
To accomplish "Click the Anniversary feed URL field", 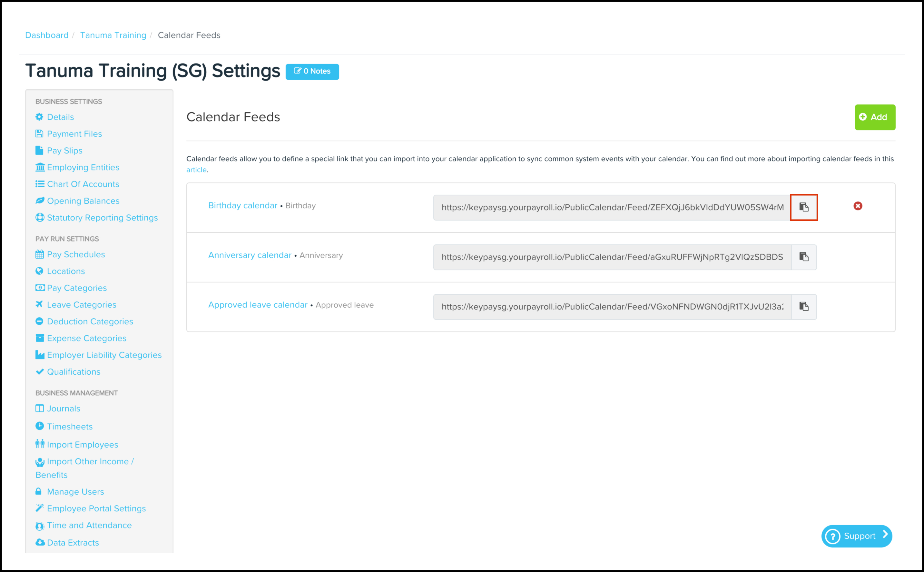I will 612,257.
